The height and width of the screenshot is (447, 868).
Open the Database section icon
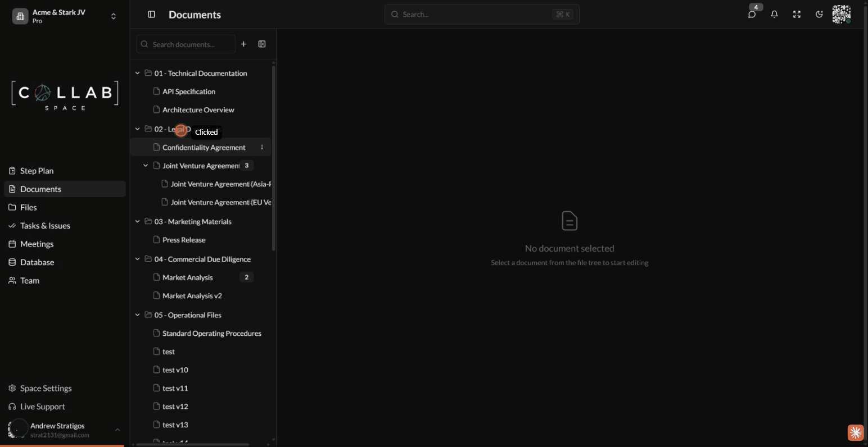[x=13, y=262]
